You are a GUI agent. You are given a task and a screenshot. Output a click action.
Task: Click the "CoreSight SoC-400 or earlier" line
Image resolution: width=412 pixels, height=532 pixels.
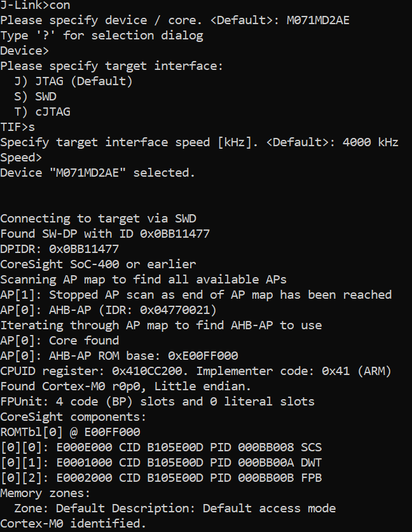click(x=98, y=264)
